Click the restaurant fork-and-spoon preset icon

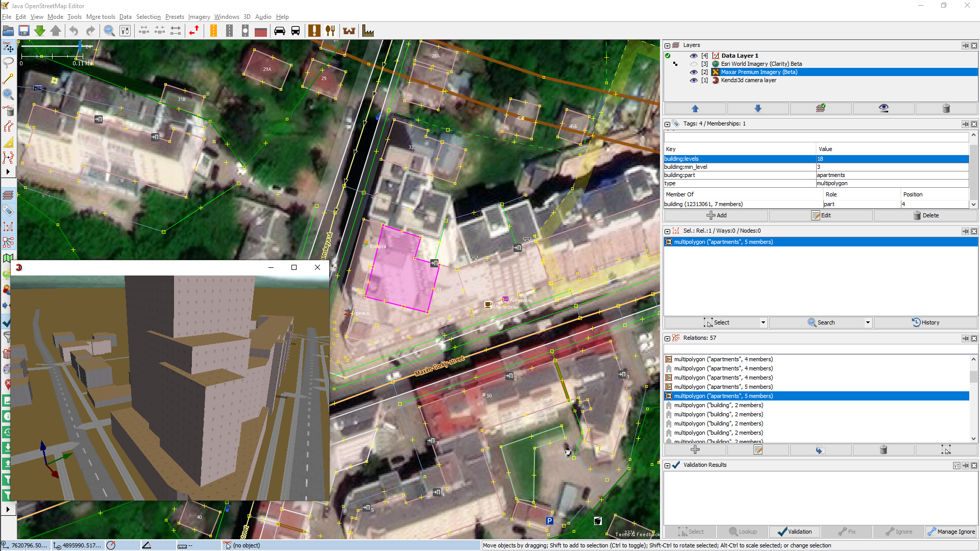(x=330, y=31)
